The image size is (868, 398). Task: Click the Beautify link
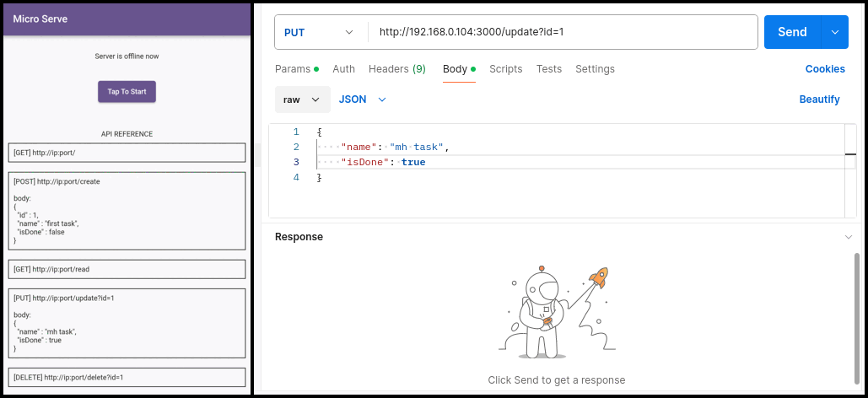819,99
